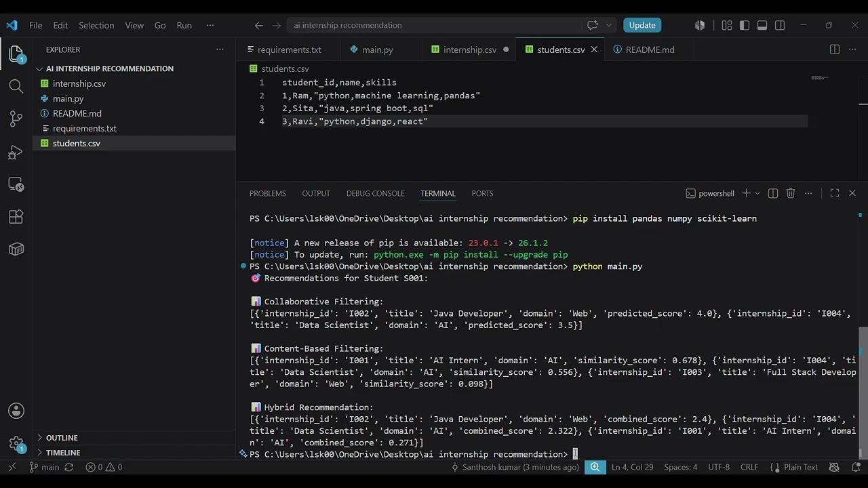Switch to the internship.csv editor tab
Screen dimensions: 868x488
[469, 49]
